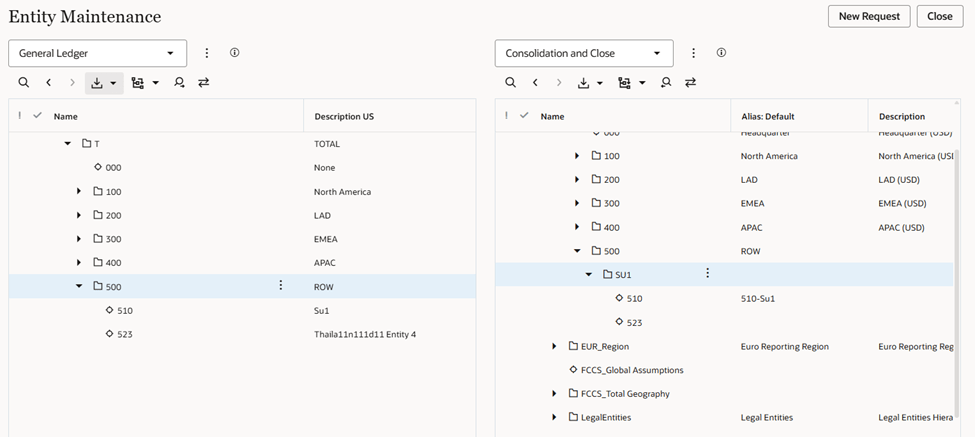Select the 523 node in the left tree
The height and width of the screenshot is (437, 975).
click(124, 334)
